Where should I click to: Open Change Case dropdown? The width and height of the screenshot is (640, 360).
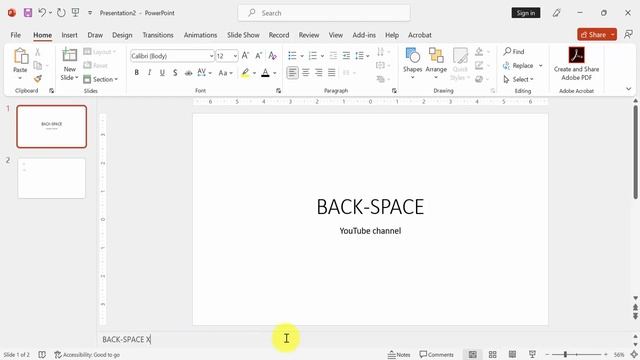(x=225, y=73)
